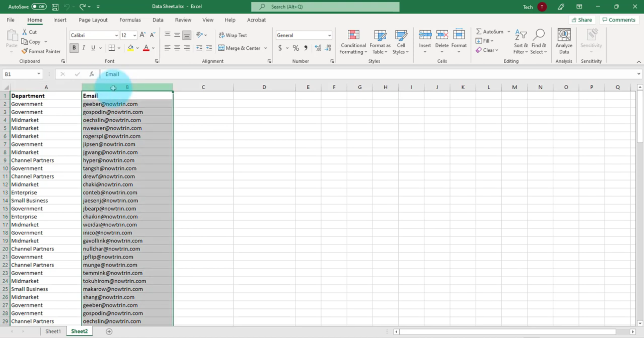This screenshot has width=644, height=338.
Task: Click the AutoSum button
Action: 490,32
